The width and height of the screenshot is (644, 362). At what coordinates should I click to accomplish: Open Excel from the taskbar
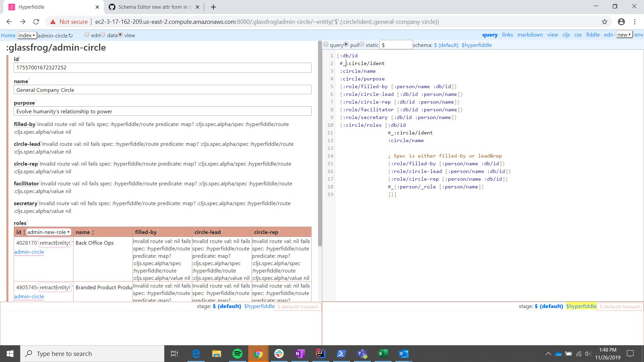pos(383,354)
